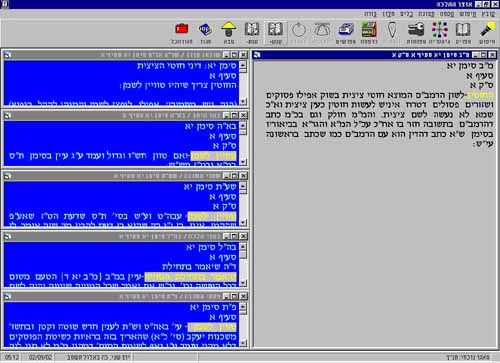Click the red and green print icon
The image size is (500, 363).
point(369,30)
